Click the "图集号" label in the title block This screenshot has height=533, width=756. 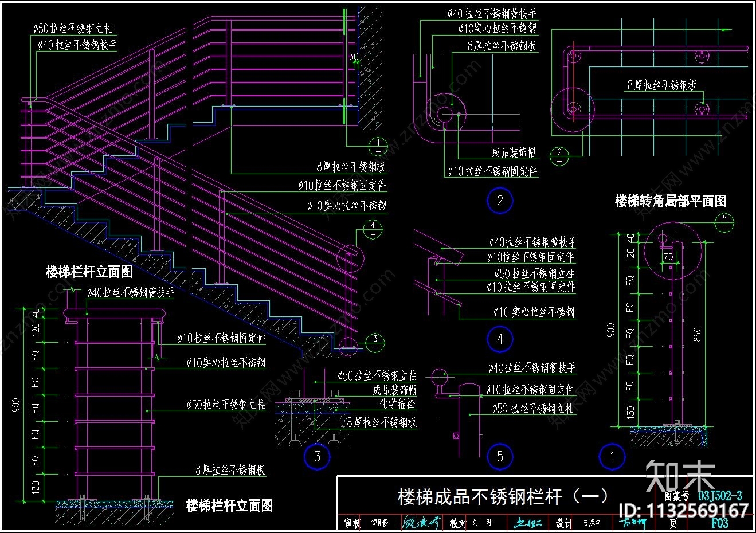pos(676,496)
